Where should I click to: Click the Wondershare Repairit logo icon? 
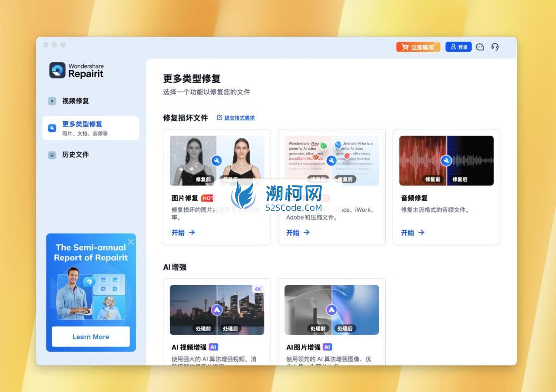57,70
